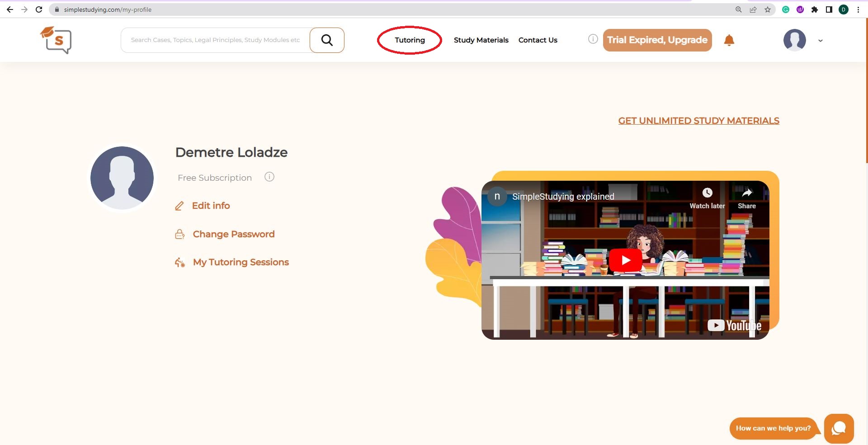Expand the profile dropdown chevron

pyautogui.click(x=820, y=41)
